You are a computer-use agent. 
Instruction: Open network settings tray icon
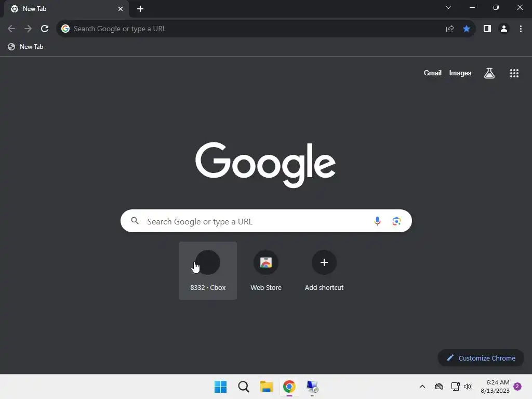click(455, 387)
